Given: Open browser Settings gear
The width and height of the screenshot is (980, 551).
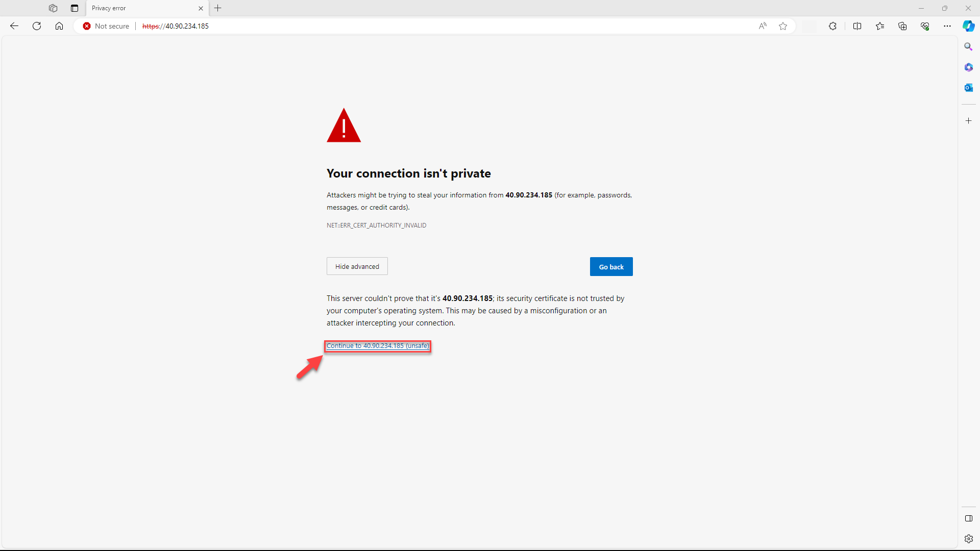Looking at the screenshot, I should click(x=968, y=538).
